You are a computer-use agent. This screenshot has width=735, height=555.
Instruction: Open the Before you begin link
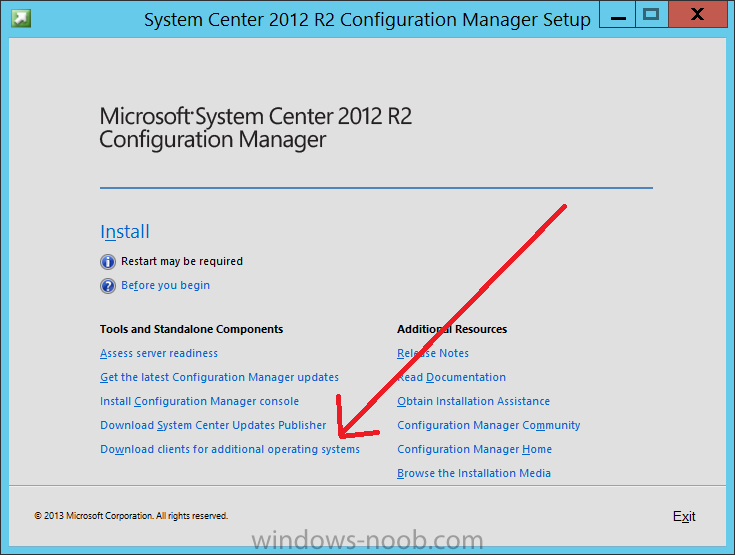[165, 285]
